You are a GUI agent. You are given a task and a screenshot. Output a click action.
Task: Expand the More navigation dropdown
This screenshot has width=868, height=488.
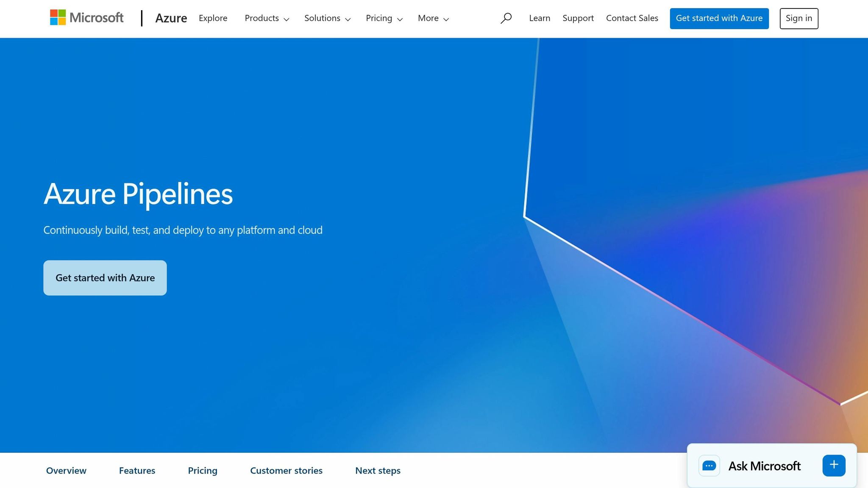432,18
